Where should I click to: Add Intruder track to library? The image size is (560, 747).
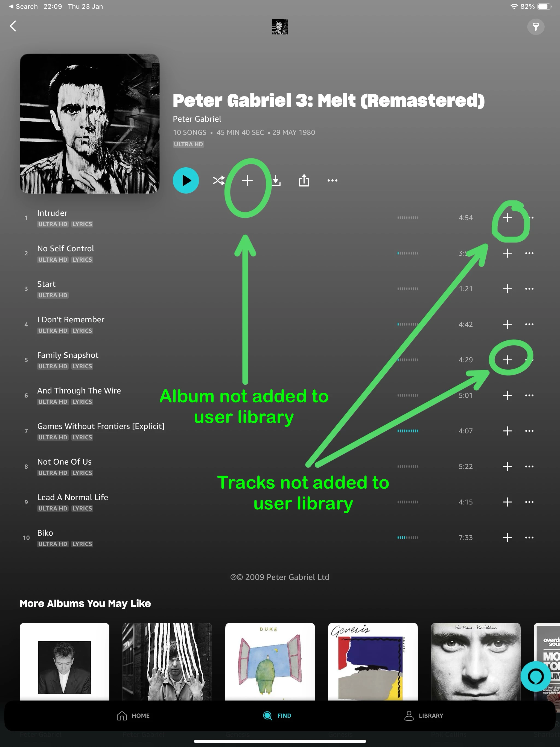pos(507,217)
